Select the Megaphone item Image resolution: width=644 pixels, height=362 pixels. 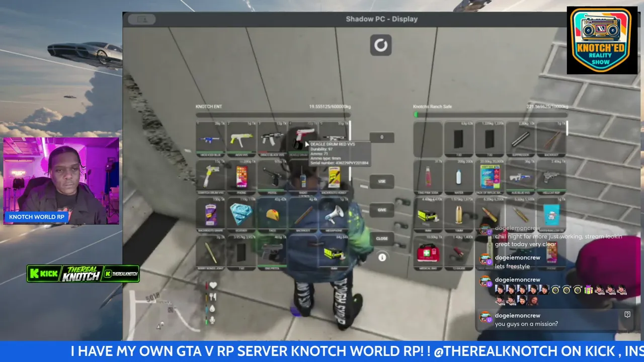tap(333, 215)
